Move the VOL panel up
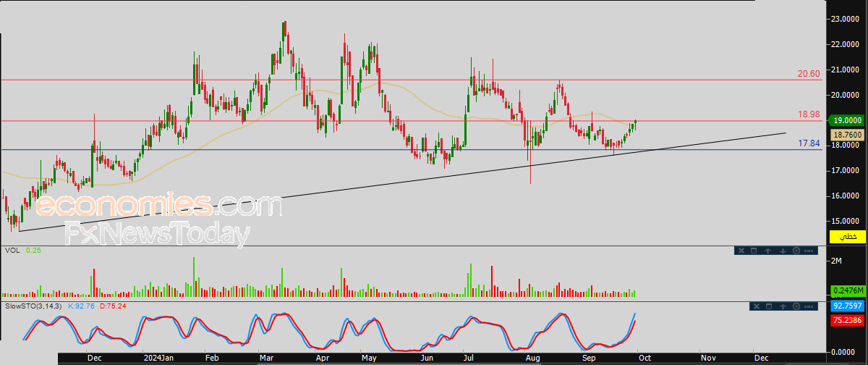The width and height of the screenshot is (868, 365). pos(767,251)
